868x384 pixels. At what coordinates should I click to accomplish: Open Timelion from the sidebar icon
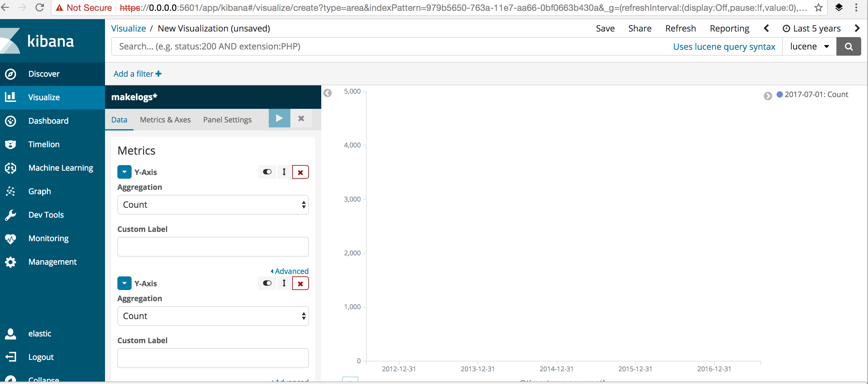point(11,144)
